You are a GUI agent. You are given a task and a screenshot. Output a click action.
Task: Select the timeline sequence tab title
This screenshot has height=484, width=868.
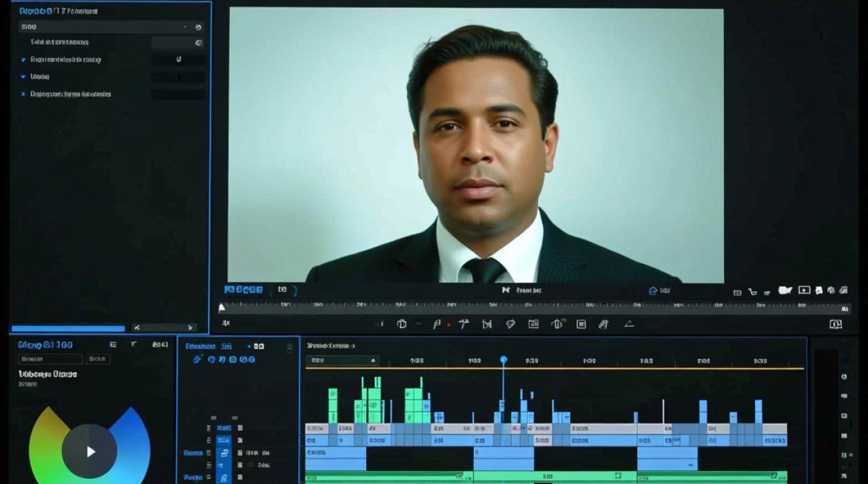331,346
